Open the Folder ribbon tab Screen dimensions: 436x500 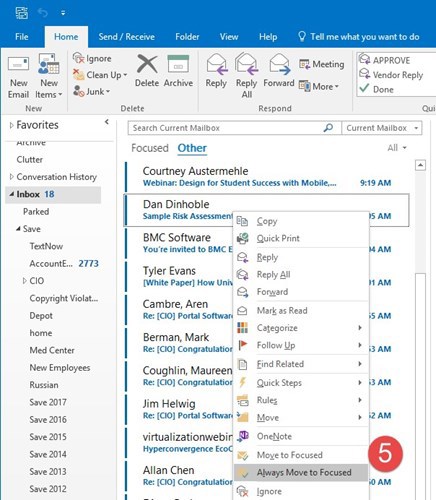(187, 37)
